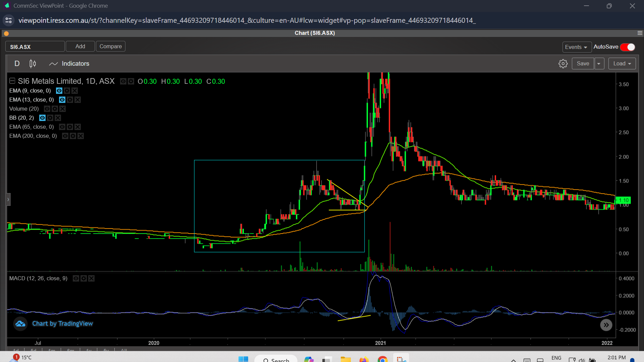
Task: Click the Compare button
Action: 111,47
